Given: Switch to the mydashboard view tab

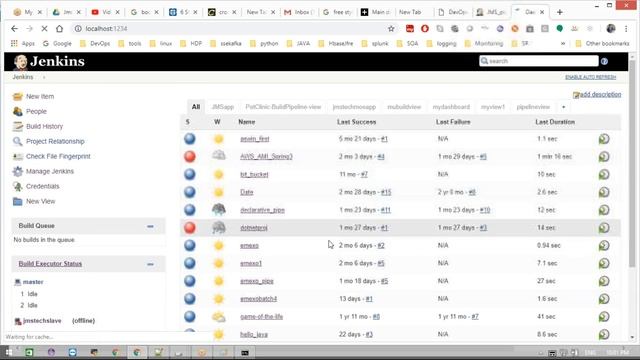Looking at the screenshot, I should point(451,107).
